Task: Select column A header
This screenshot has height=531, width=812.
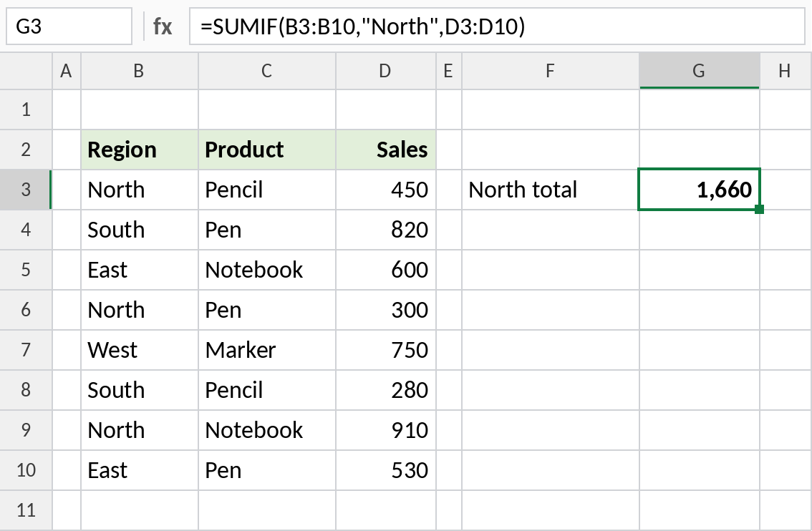Action: point(67,71)
